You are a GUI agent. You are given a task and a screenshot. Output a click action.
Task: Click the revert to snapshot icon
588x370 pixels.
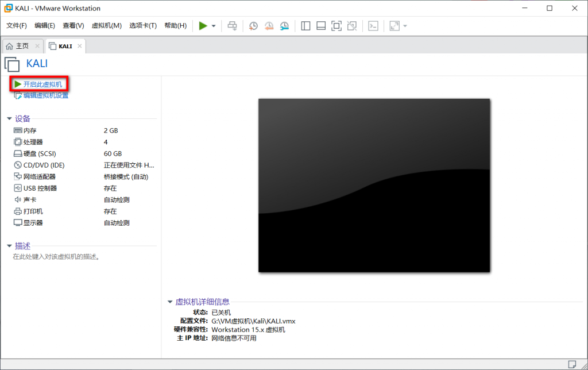[269, 25]
